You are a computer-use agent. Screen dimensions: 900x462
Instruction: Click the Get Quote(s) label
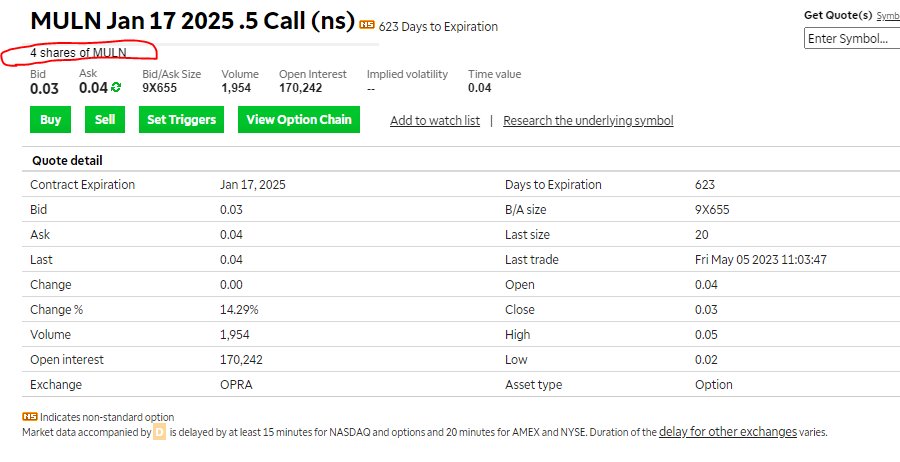point(838,15)
